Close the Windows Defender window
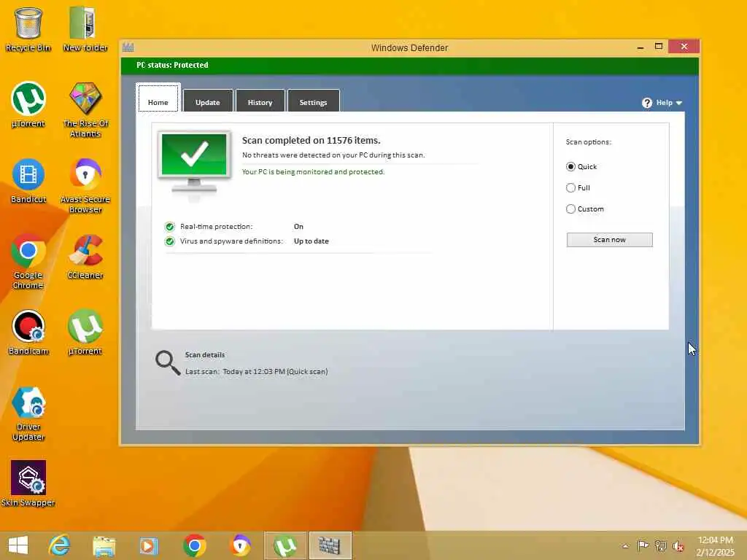 [x=684, y=47]
